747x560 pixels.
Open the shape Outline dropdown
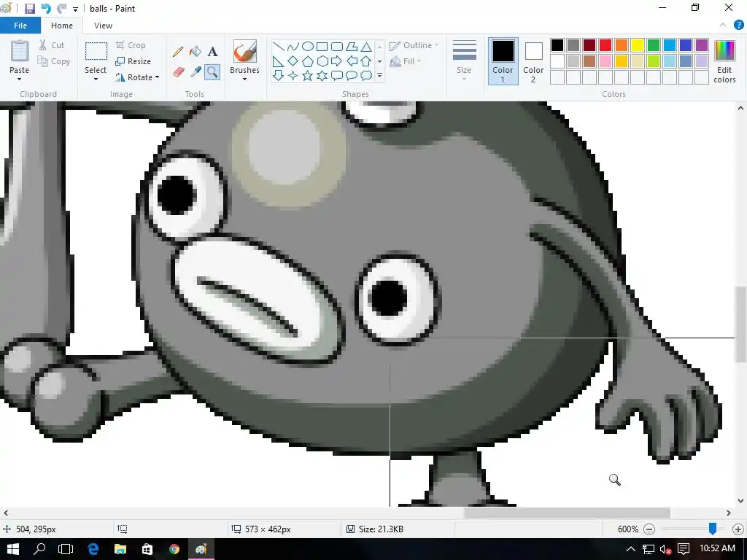point(414,45)
